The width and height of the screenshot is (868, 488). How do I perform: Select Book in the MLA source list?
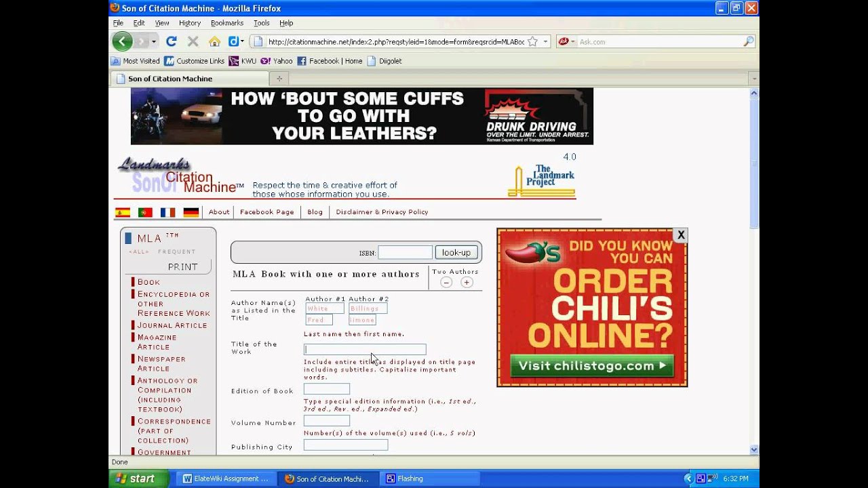[149, 282]
